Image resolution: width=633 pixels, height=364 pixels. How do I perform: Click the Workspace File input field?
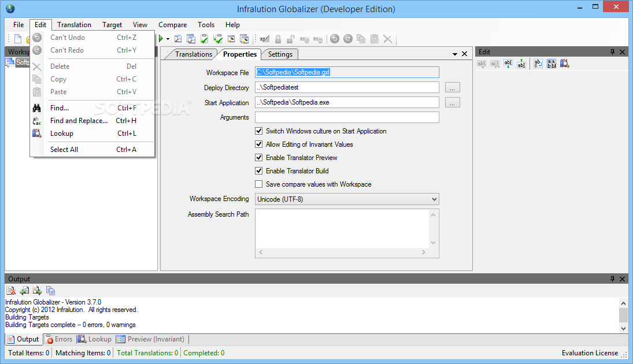pyautogui.click(x=347, y=72)
